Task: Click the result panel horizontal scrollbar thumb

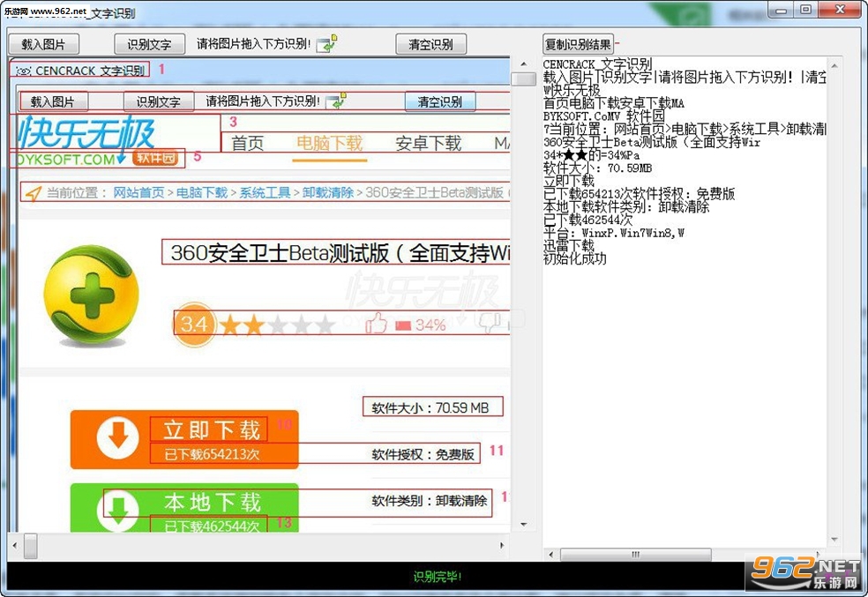Action: pos(636,555)
